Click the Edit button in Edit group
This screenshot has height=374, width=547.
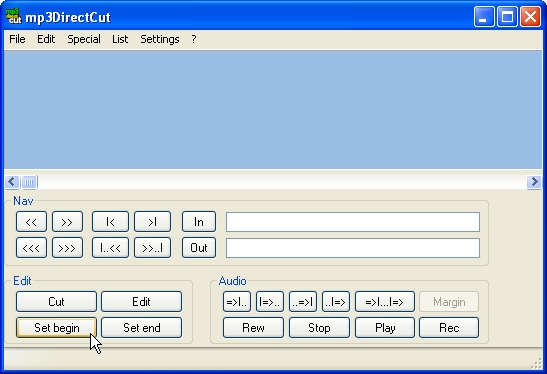tap(141, 301)
